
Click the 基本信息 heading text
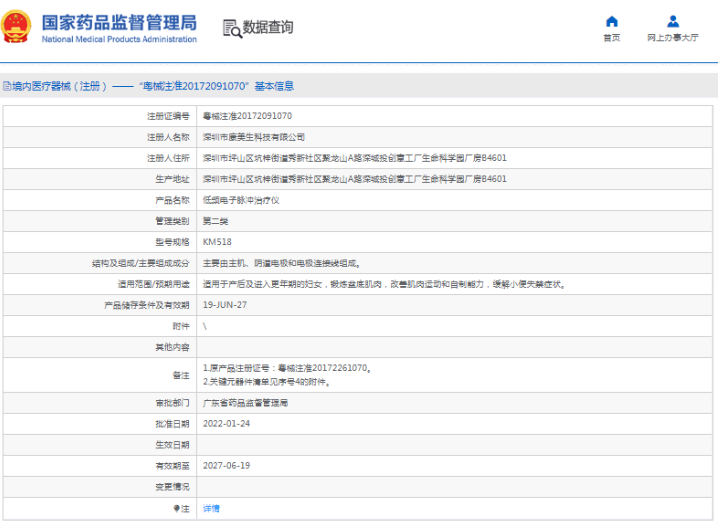[x=274, y=86]
